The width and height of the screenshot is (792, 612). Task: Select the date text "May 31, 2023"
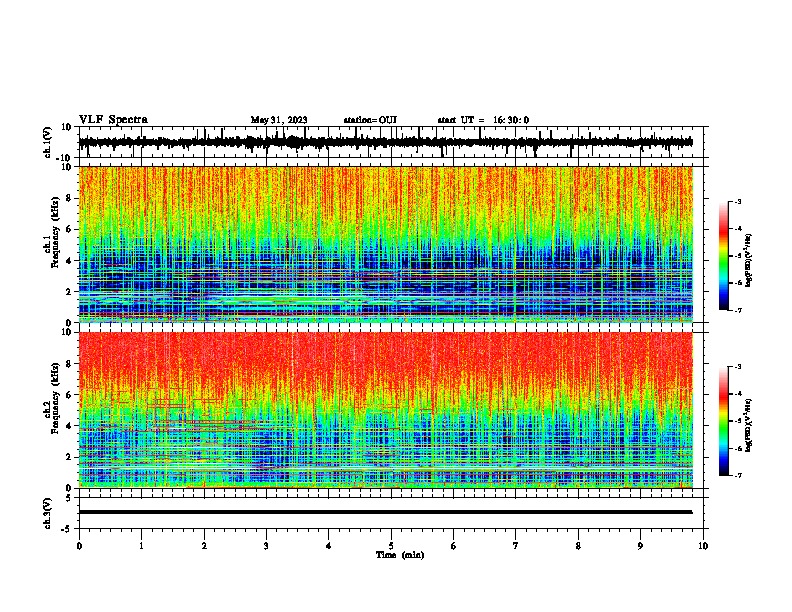click(279, 120)
